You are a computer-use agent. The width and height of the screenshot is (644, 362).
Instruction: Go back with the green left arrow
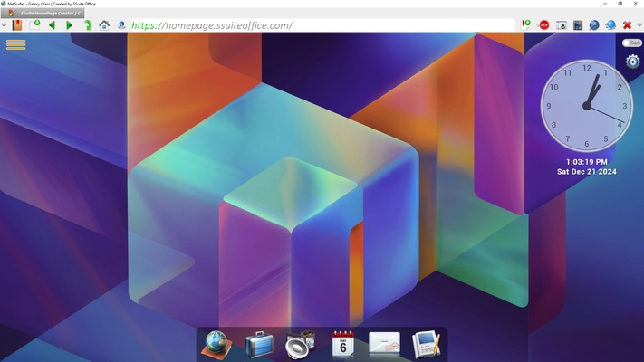click(52, 25)
